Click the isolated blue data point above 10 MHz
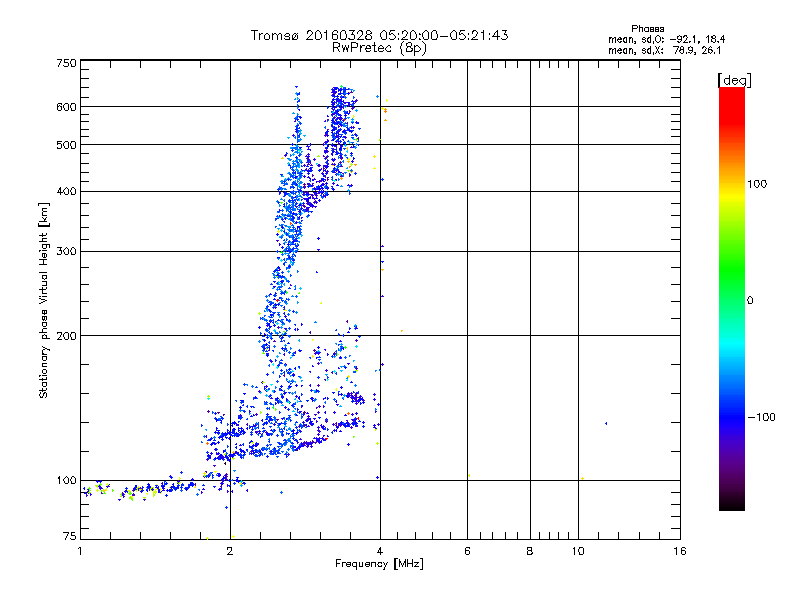The width and height of the screenshot is (800, 600). [606, 423]
